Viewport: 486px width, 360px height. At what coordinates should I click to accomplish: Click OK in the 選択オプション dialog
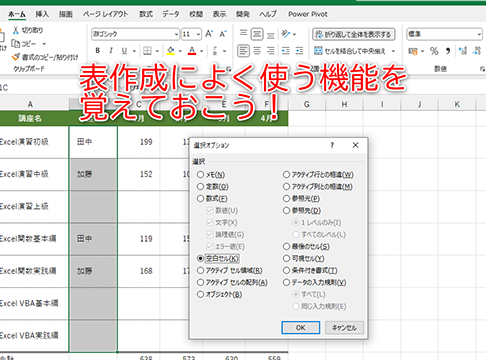click(301, 327)
